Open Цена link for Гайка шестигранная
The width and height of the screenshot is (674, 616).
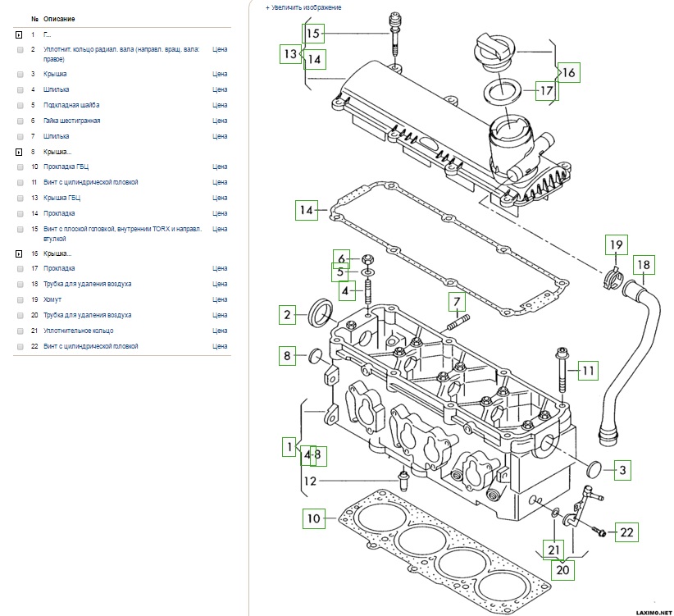point(219,121)
